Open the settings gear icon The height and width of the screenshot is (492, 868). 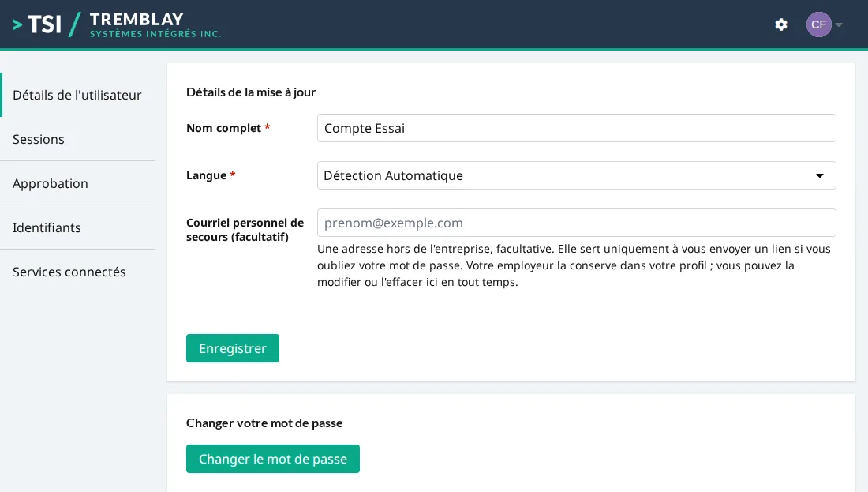(x=781, y=24)
